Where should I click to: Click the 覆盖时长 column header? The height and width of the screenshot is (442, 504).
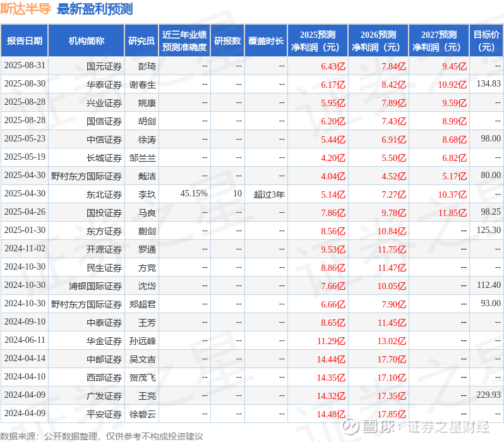pos(266,41)
